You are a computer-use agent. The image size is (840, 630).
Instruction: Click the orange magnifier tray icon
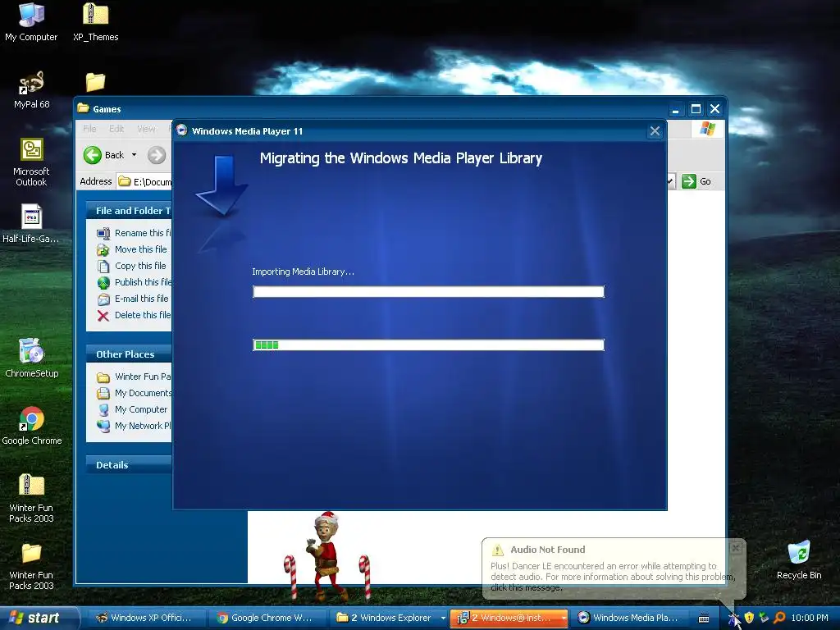click(x=779, y=618)
